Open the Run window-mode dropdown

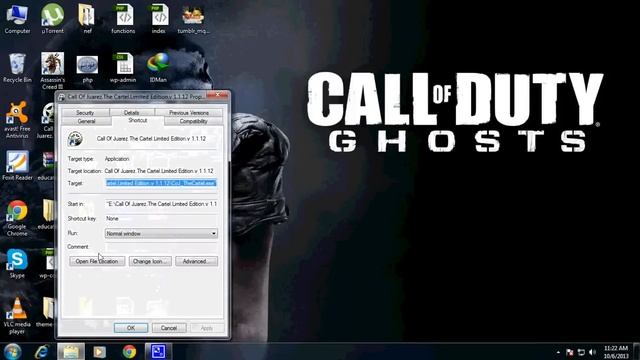click(161, 233)
